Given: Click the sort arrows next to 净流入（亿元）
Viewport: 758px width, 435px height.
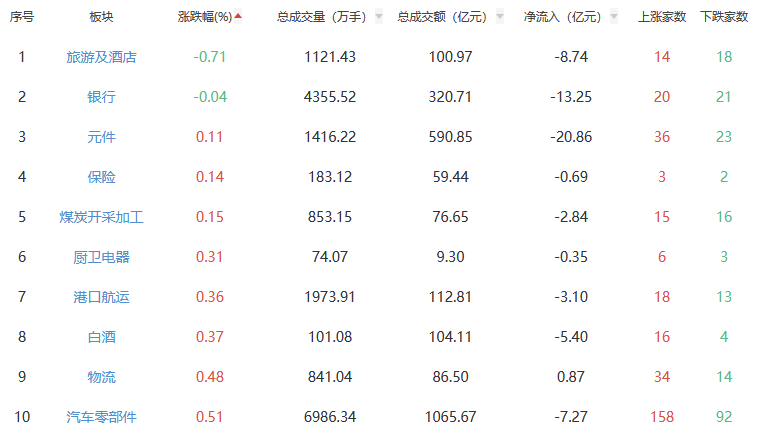Looking at the screenshot, I should [614, 17].
